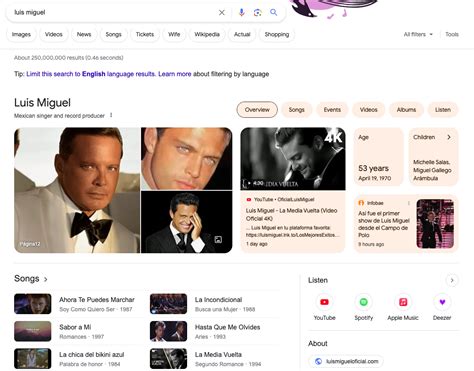Image resolution: width=474 pixels, height=371 pixels.
Task: Open more images icon on bottom photo
Action: pos(218,239)
